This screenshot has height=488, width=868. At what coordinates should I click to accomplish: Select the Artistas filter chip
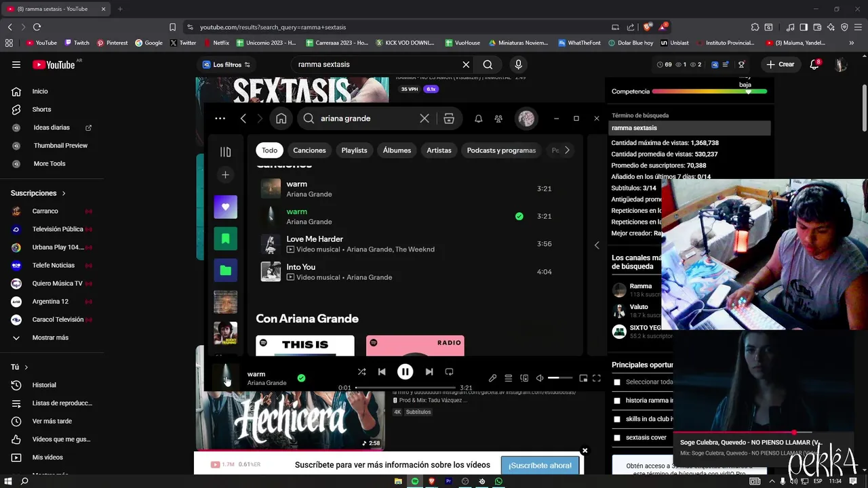click(x=439, y=150)
